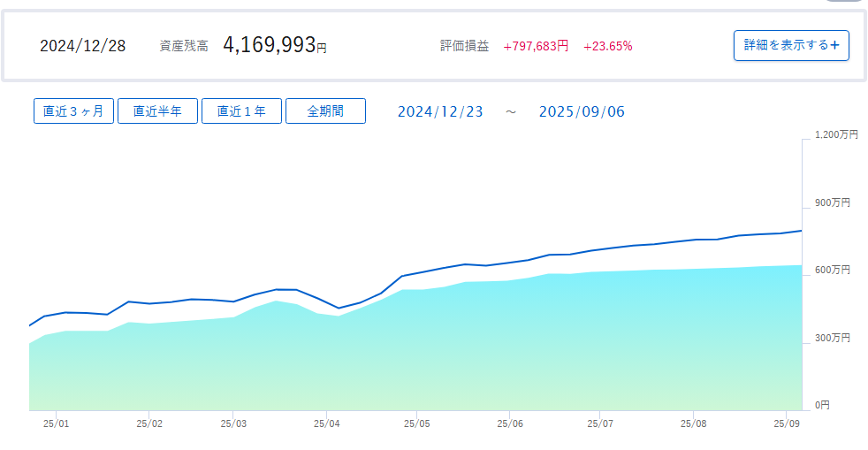Click the +23.65% gain percentage
Viewport: 868px width, 450px height.
(608, 46)
